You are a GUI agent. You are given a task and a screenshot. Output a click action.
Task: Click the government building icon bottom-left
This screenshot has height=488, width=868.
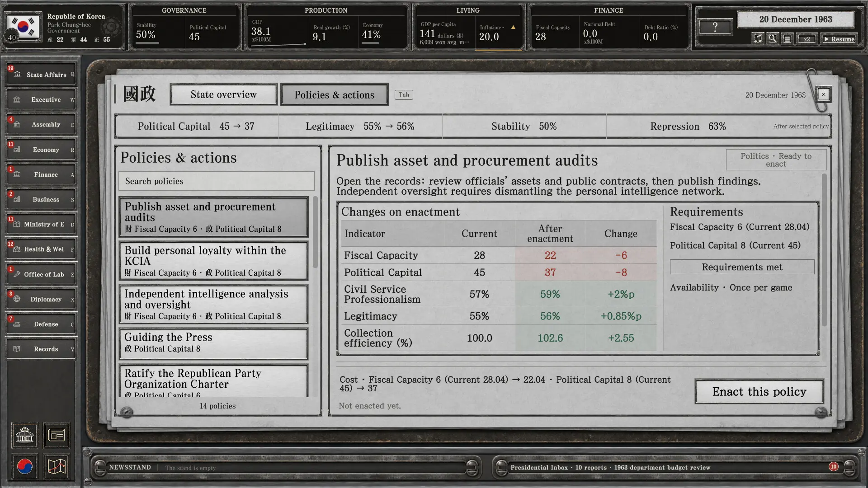25,436
